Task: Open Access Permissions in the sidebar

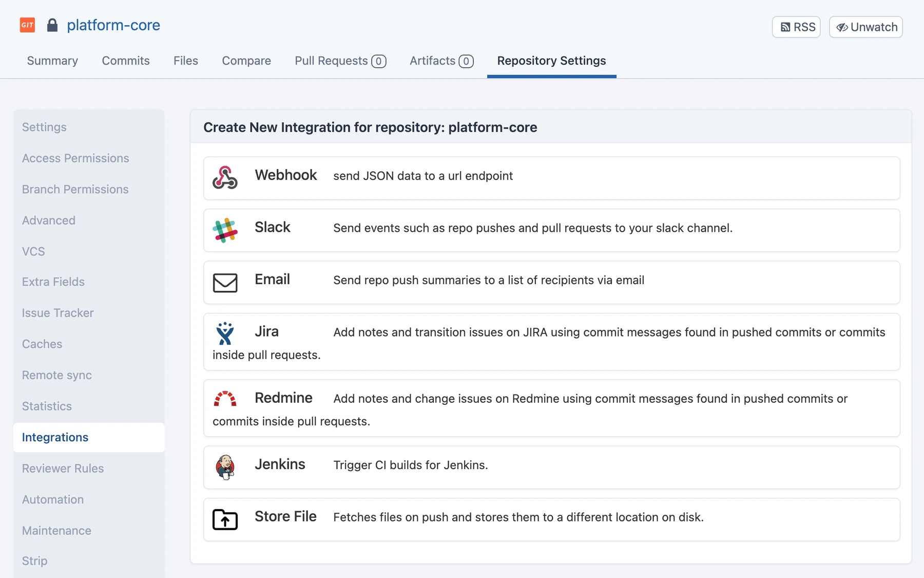Action: (89, 158)
